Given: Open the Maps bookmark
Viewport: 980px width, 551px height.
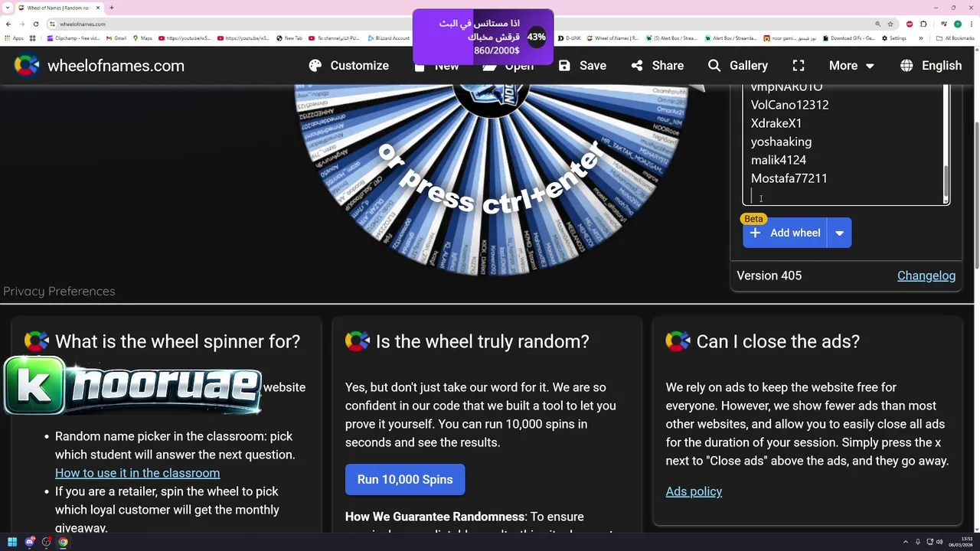Looking at the screenshot, I should (x=142, y=38).
